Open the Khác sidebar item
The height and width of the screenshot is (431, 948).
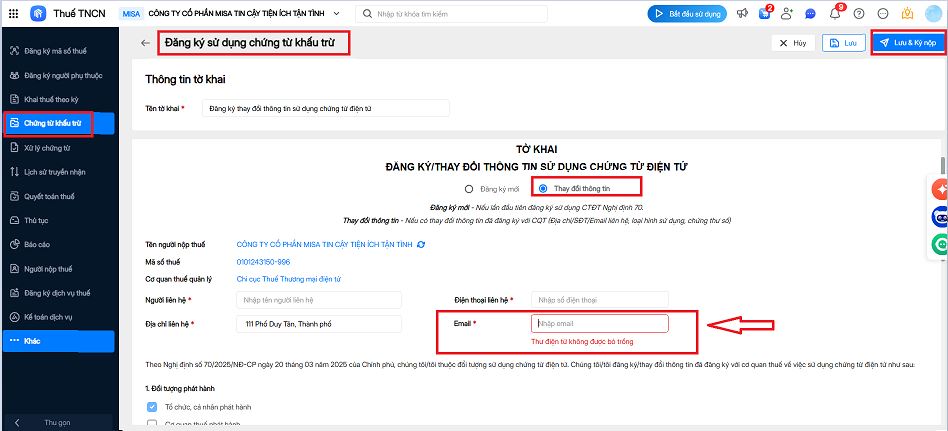tap(58, 341)
